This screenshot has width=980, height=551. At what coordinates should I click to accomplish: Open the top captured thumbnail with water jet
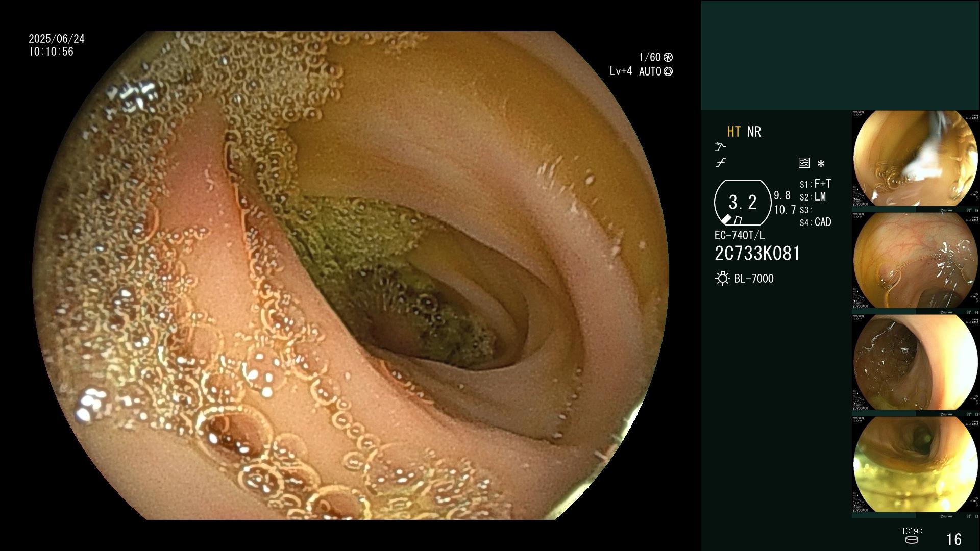(916, 159)
